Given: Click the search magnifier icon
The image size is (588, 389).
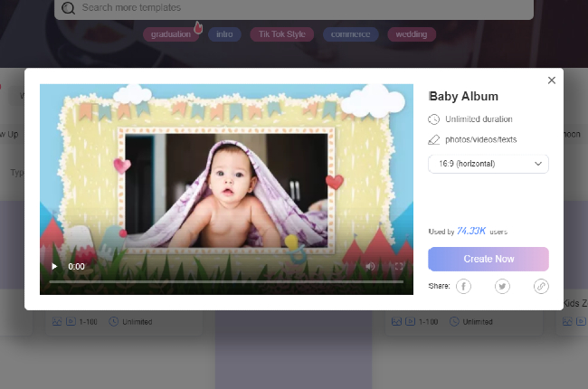Looking at the screenshot, I should coord(68,8).
